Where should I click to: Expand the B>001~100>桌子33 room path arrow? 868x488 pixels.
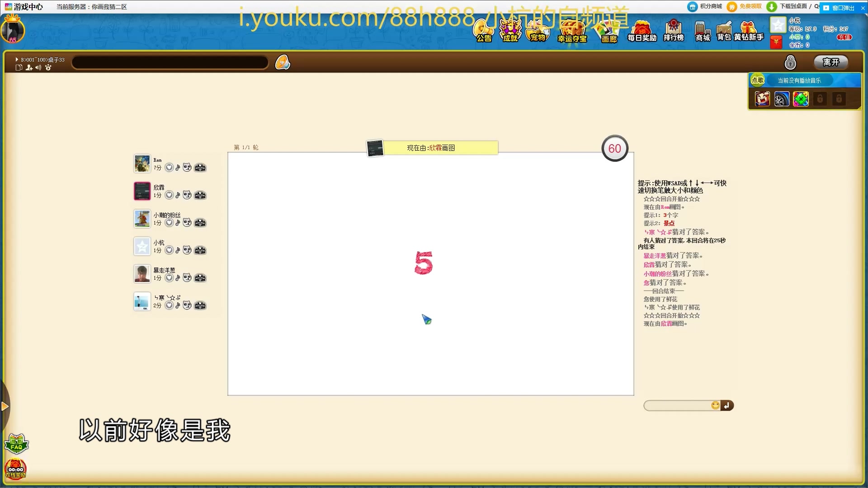tap(17, 59)
